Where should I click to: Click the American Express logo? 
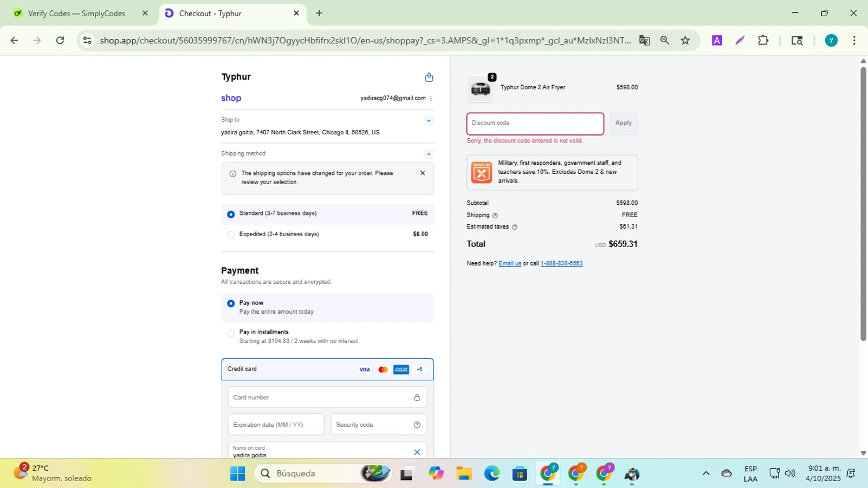tap(401, 369)
